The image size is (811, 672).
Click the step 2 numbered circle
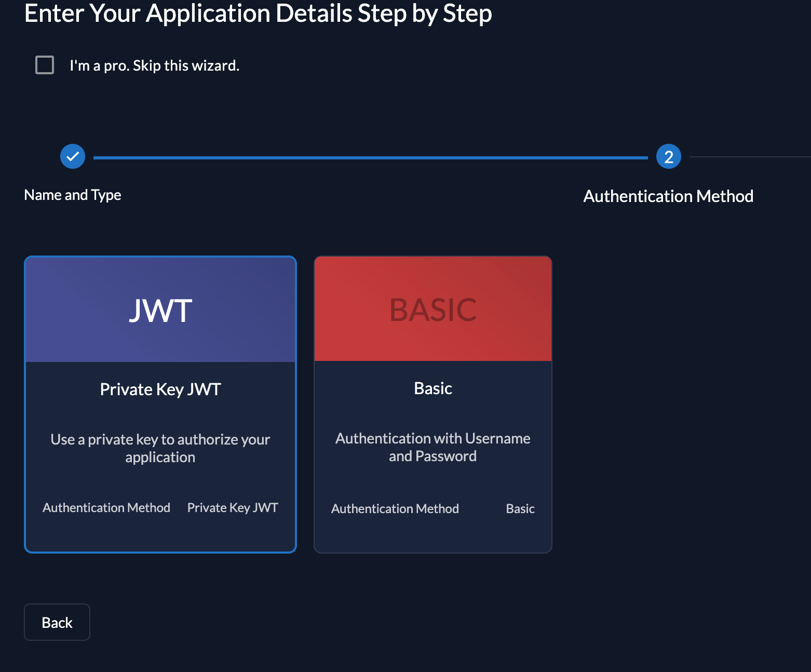click(x=668, y=156)
